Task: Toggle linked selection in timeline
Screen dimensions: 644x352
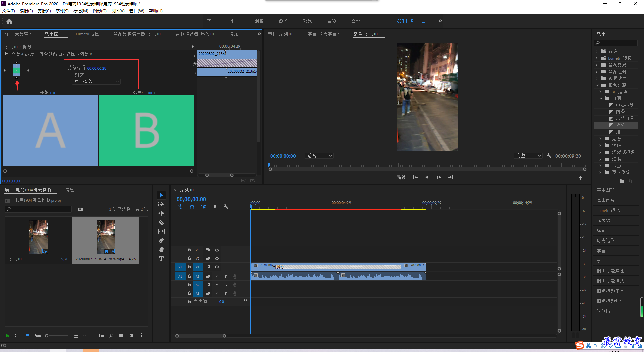Action: pyautogui.click(x=203, y=207)
